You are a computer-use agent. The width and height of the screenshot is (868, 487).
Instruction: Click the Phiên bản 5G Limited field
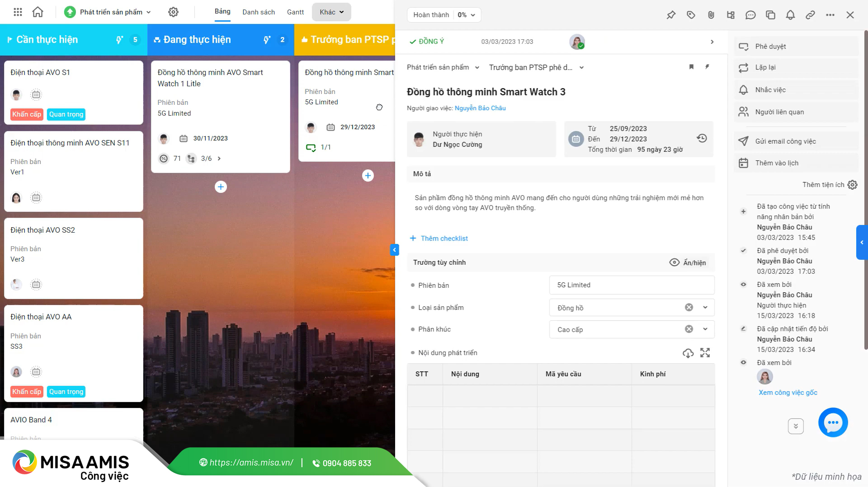coord(632,285)
